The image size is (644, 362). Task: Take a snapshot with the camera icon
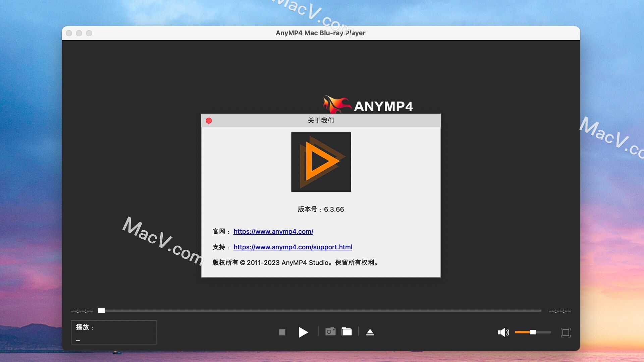coord(330,331)
